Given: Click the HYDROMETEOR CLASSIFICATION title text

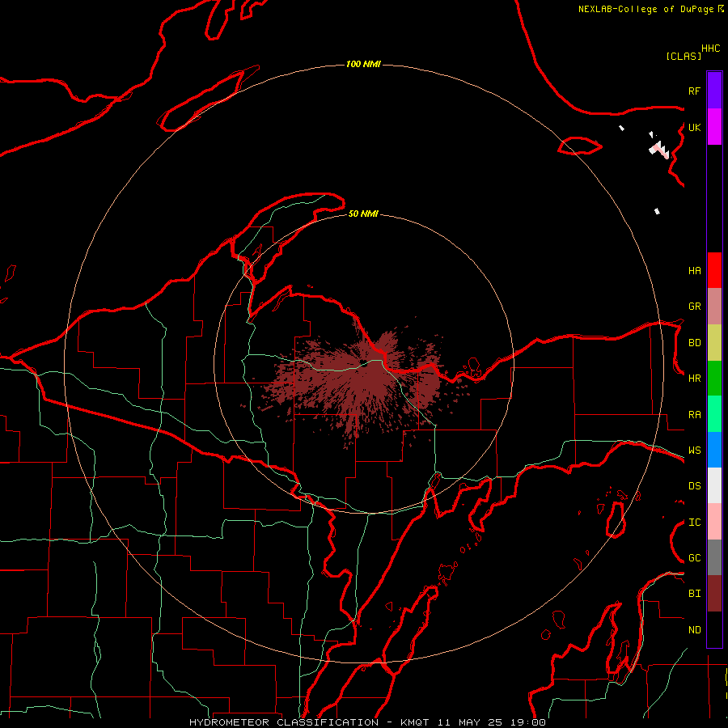Looking at the screenshot, I should [x=284, y=722].
